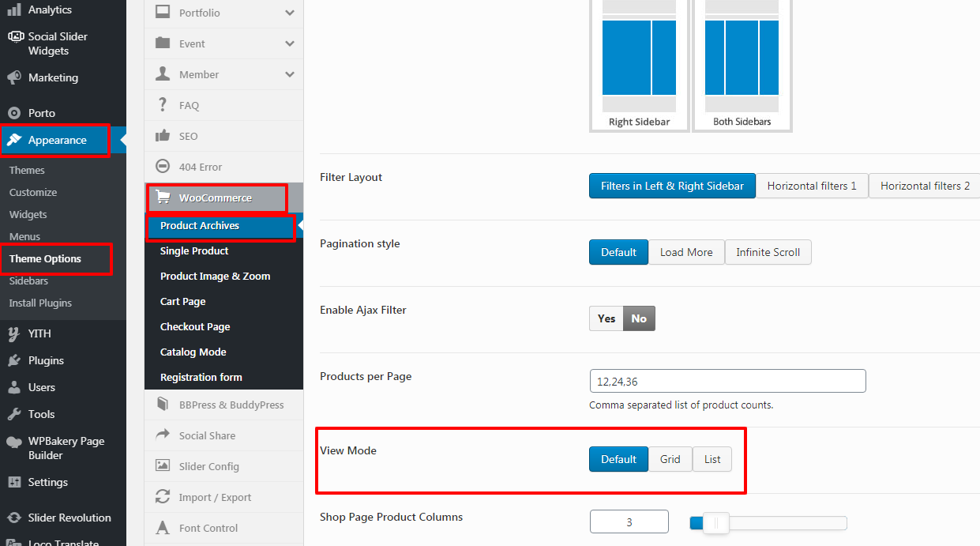Click the Marketing megaphone icon

click(14, 77)
